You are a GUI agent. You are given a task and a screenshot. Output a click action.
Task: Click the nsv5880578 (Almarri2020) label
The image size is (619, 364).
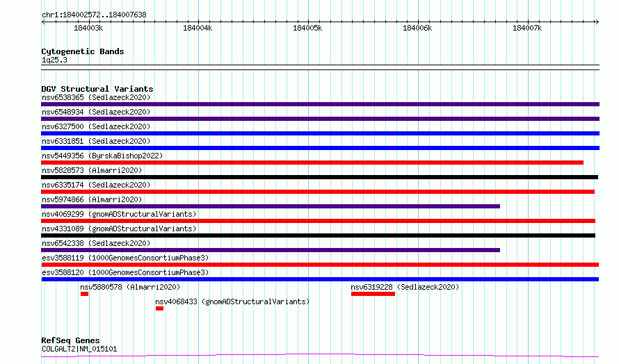[130, 287]
